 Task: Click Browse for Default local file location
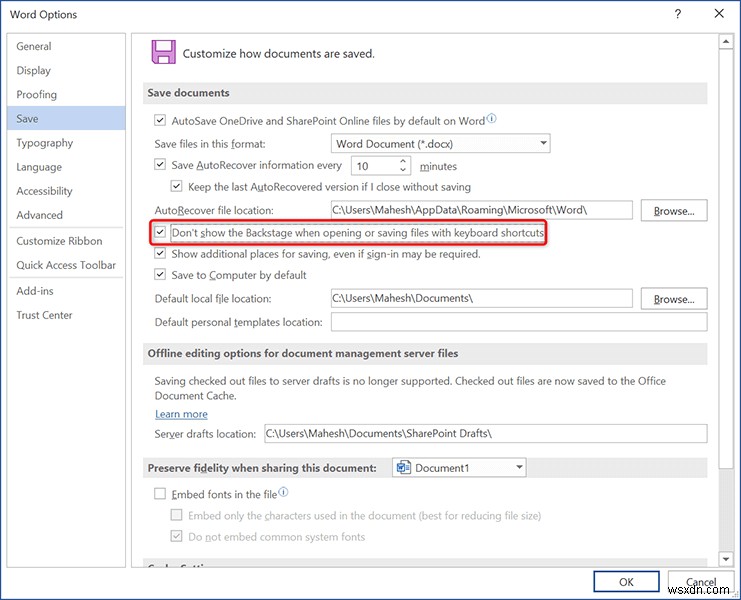pyautogui.click(x=674, y=299)
